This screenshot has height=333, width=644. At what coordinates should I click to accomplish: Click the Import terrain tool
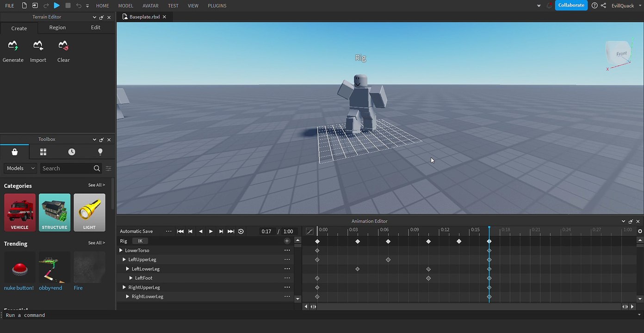(38, 51)
